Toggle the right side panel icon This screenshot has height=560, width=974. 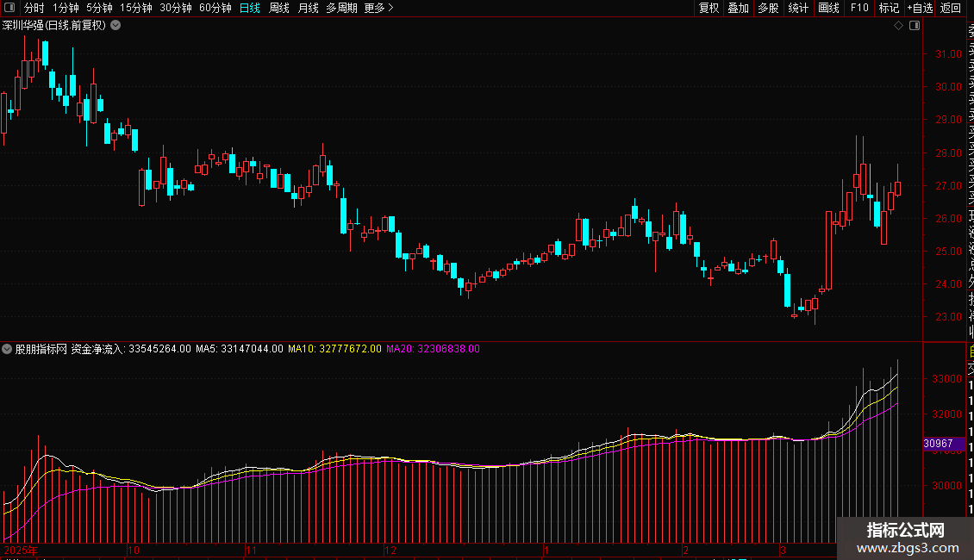click(x=915, y=26)
